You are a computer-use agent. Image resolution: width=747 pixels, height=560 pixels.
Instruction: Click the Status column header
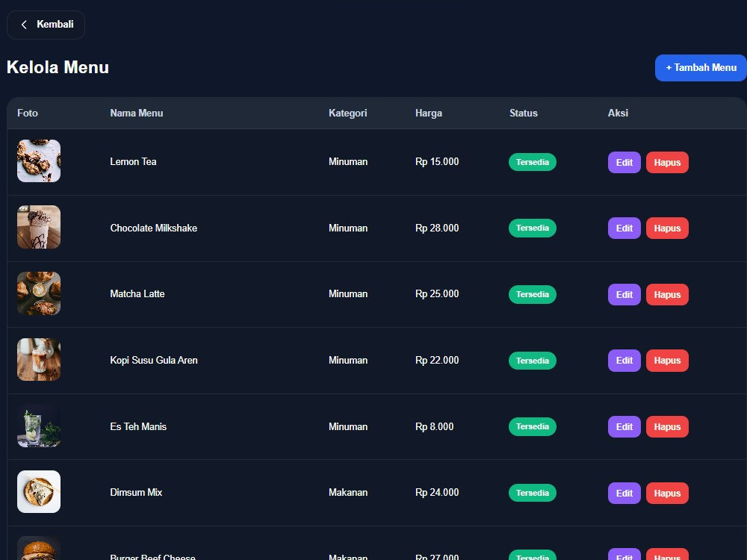coord(524,113)
